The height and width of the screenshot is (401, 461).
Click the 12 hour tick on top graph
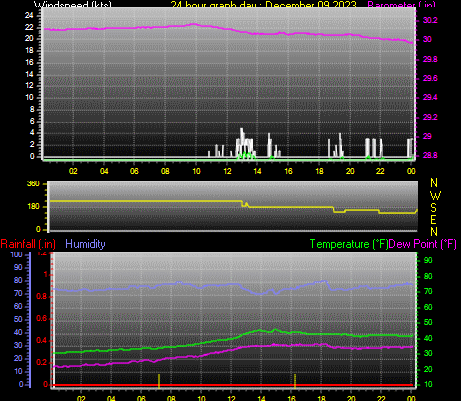227,171
